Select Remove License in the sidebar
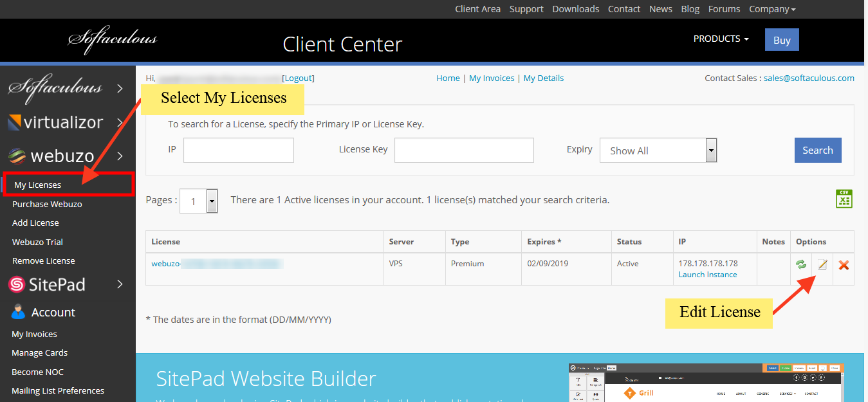This screenshot has width=868, height=402. tap(43, 260)
